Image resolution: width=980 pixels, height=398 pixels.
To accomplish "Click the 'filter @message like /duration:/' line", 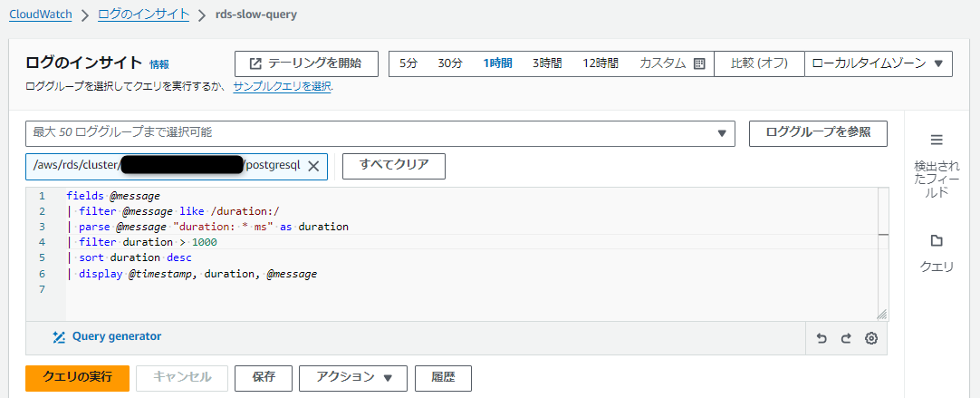I will coord(172,211).
